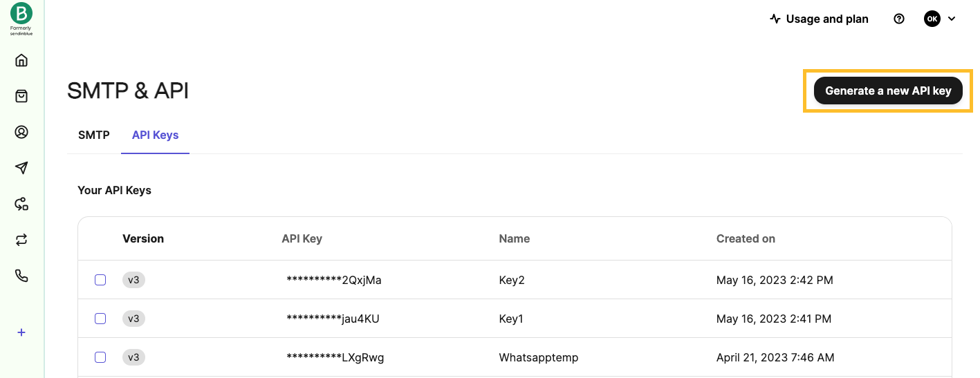The width and height of the screenshot is (980, 378).
Task: Select the API Keys tab
Action: (x=155, y=135)
